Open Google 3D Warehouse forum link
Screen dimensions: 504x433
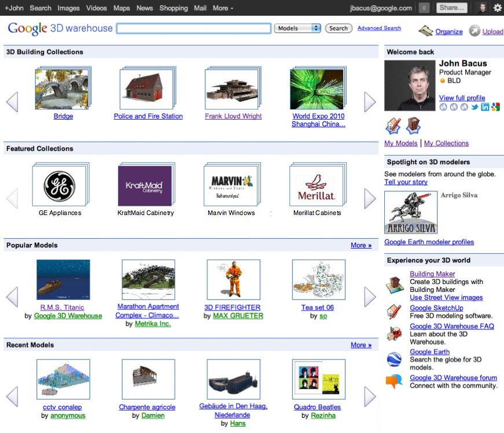pos(453,378)
